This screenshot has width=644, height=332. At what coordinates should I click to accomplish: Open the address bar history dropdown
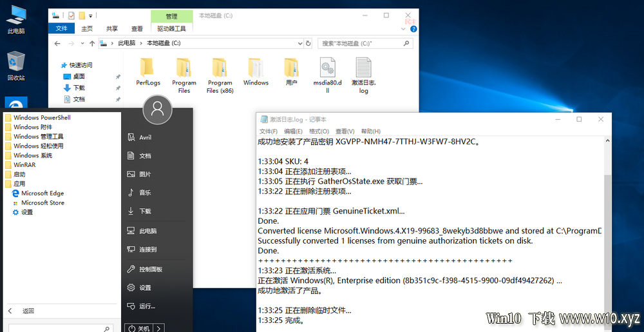299,43
